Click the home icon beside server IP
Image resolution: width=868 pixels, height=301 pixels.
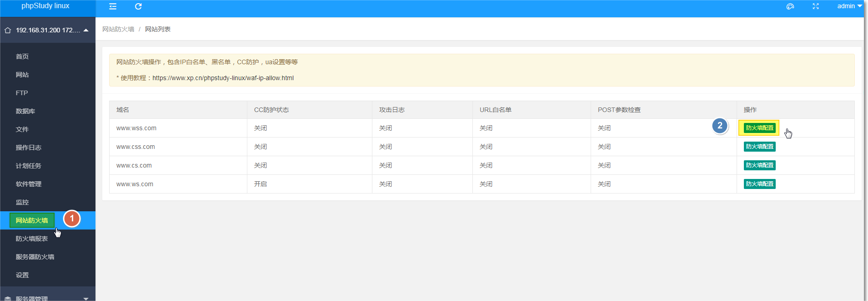[x=8, y=31]
